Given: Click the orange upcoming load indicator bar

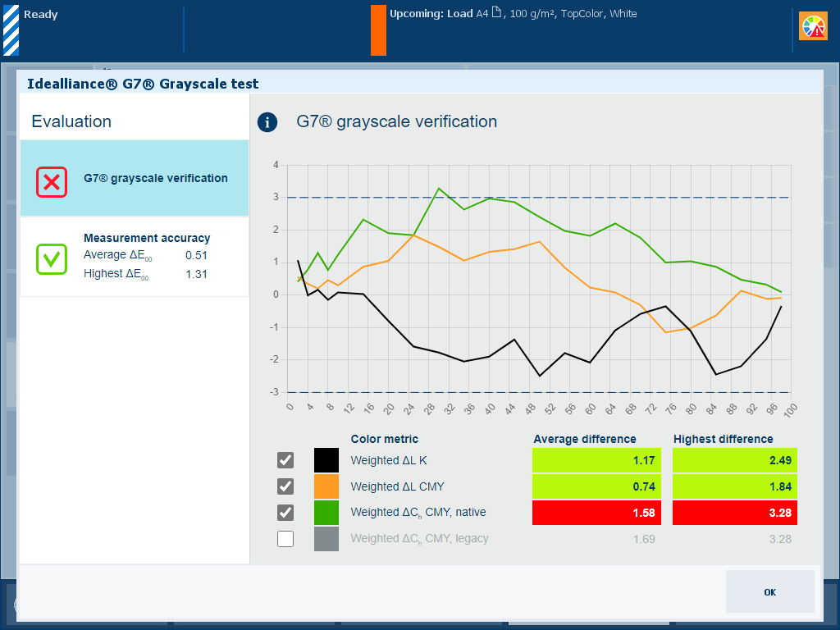Looking at the screenshot, I should [x=378, y=30].
